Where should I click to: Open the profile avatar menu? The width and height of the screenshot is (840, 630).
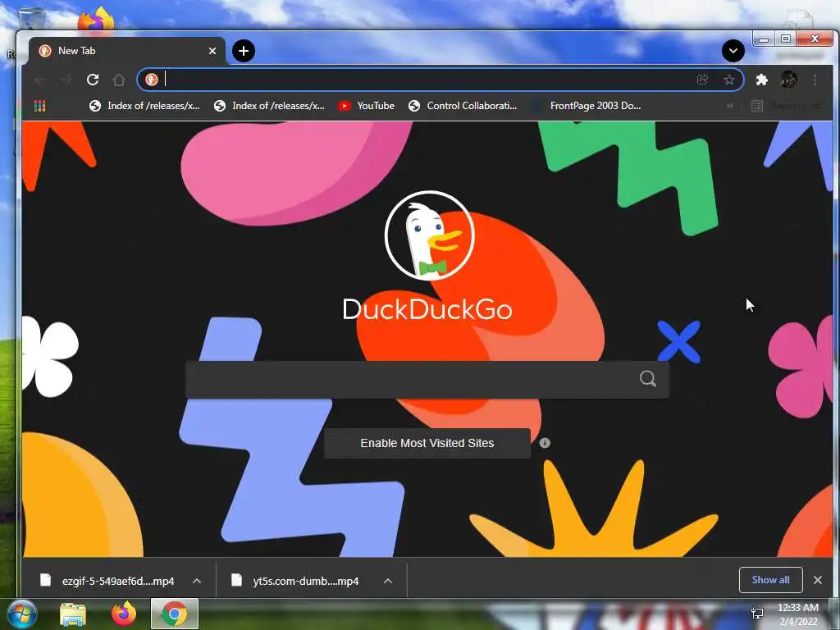pos(788,80)
